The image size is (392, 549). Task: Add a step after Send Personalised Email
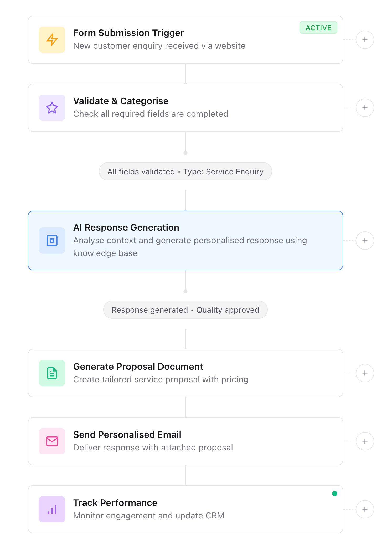365,441
